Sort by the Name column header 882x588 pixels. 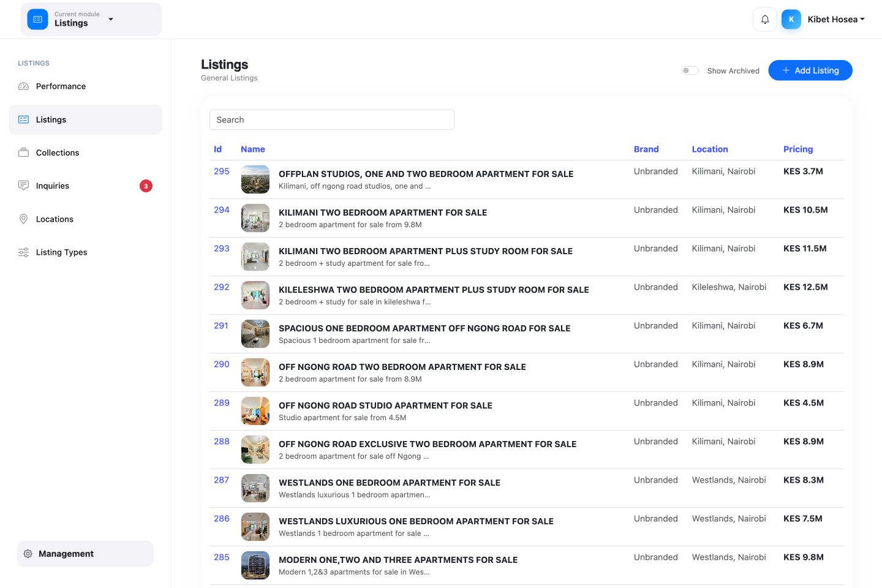[253, 149]
